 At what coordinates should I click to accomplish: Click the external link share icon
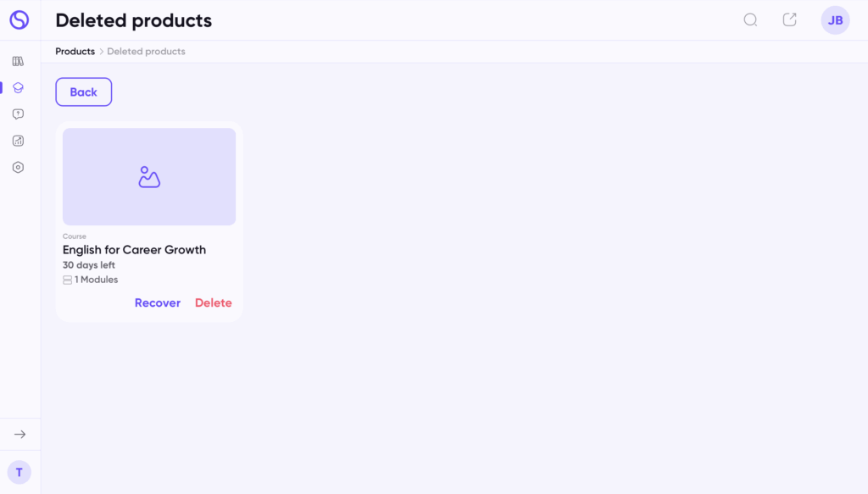789,20
